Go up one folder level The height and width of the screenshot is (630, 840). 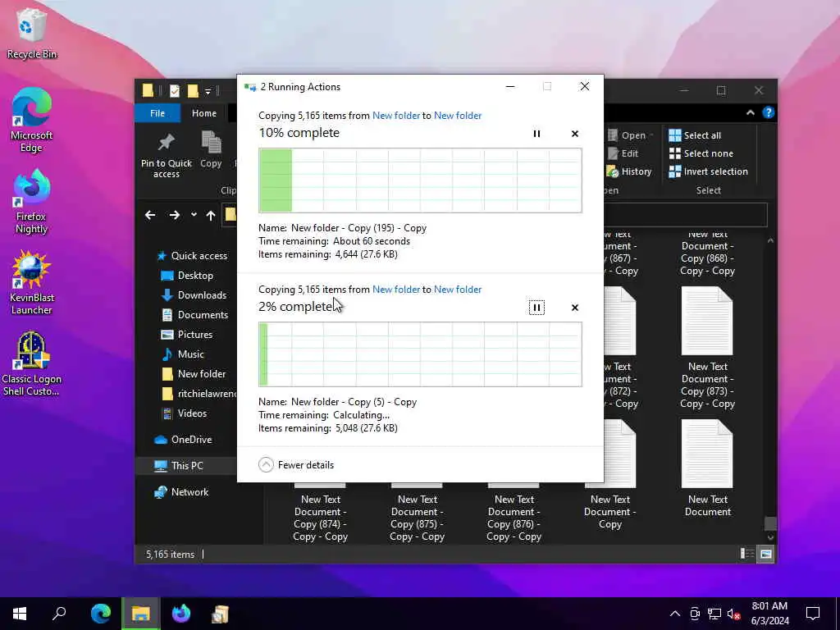[x=211, y=216]
